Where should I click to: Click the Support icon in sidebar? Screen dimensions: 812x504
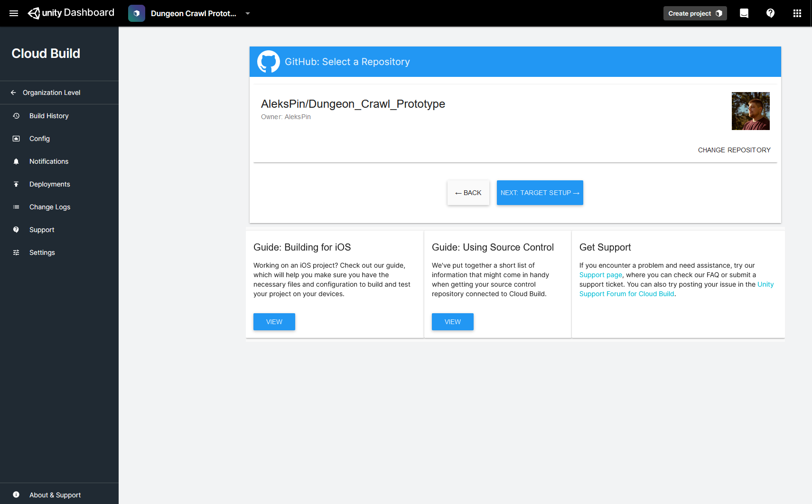click(16, 230)
